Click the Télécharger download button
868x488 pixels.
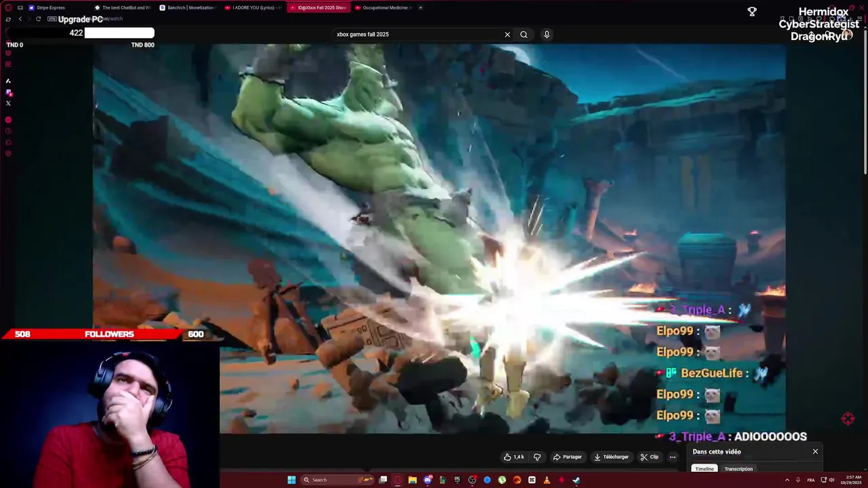(x=611, y=457)
